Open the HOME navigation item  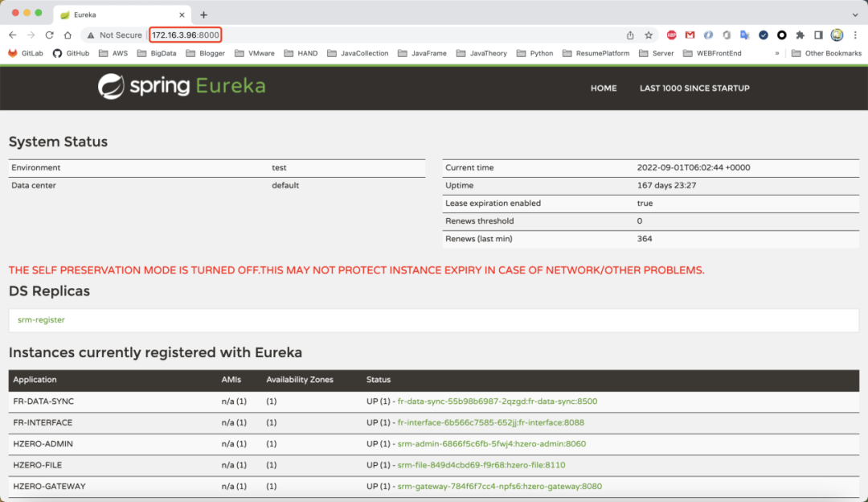coord(604,88)
